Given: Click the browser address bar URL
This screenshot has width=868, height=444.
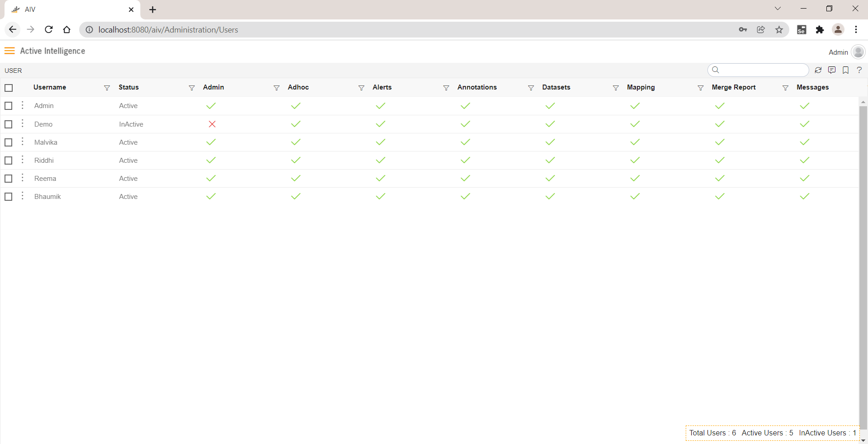Looking at the screenshot, I should click(168, 30).
